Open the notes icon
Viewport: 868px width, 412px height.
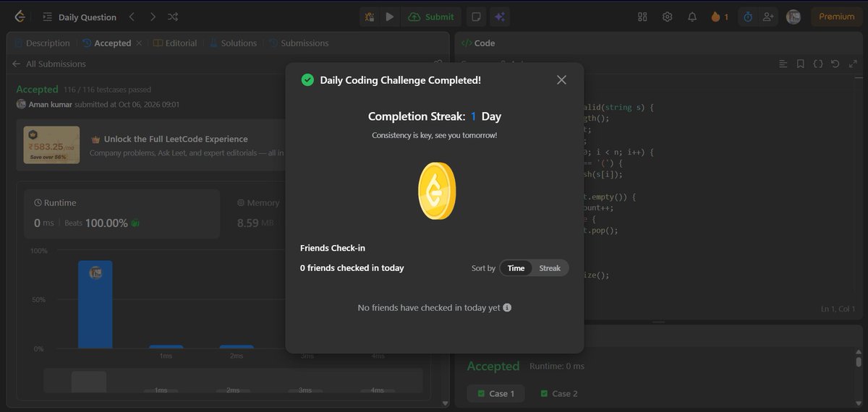475,17
